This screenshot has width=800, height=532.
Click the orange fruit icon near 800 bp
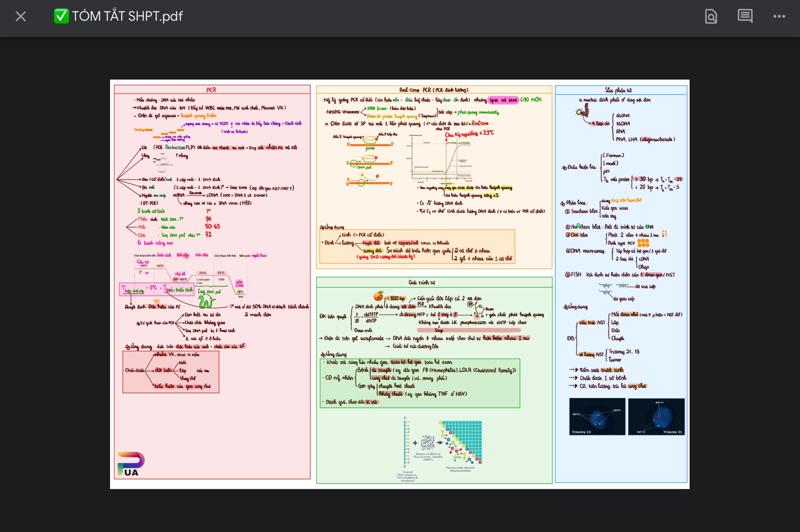pos(378,296)
